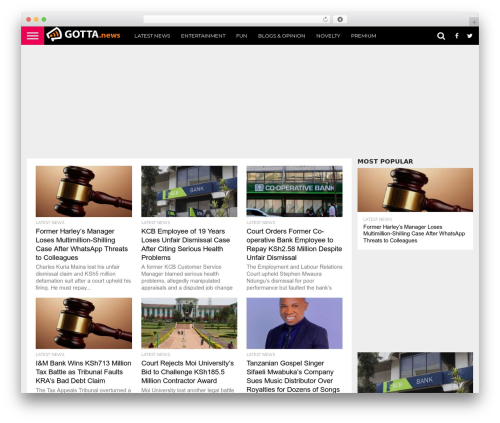Click the browser extension button beside address bar
500x423 pixels.
coord(340,19)
